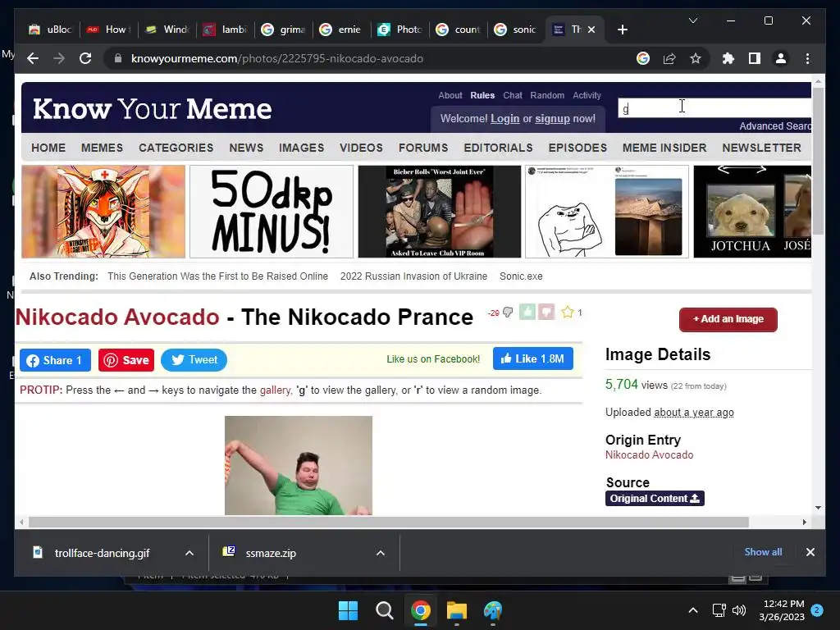Open the trollface-dancing.gif download
The height and width of the screenshot is (630, 840).
[102, 553]
